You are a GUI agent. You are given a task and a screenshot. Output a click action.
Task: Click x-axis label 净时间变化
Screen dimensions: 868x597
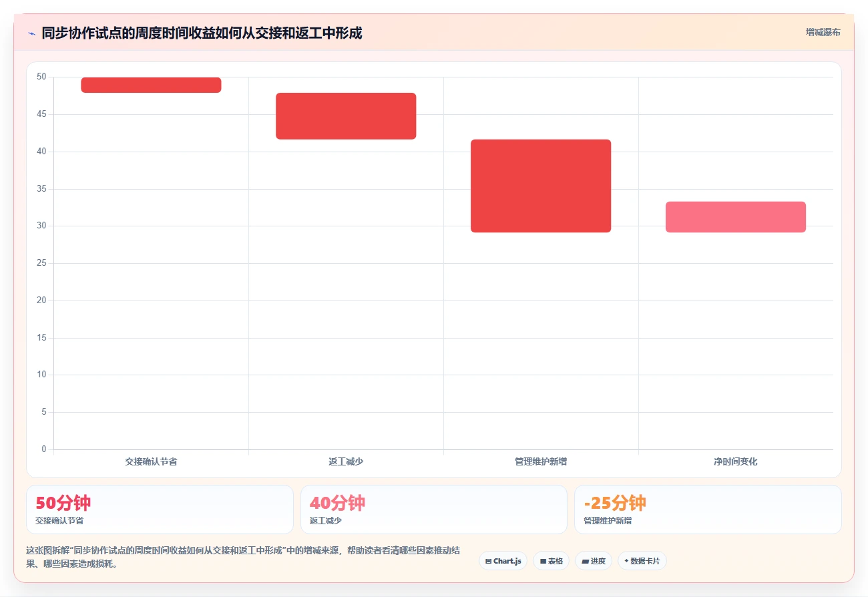click(736, 461)
